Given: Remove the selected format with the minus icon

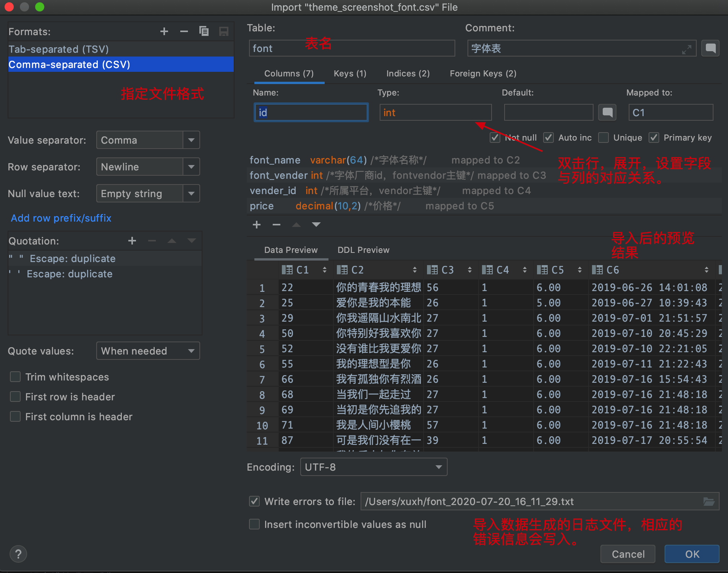Looking at the screenshot, I should point(184,31).
